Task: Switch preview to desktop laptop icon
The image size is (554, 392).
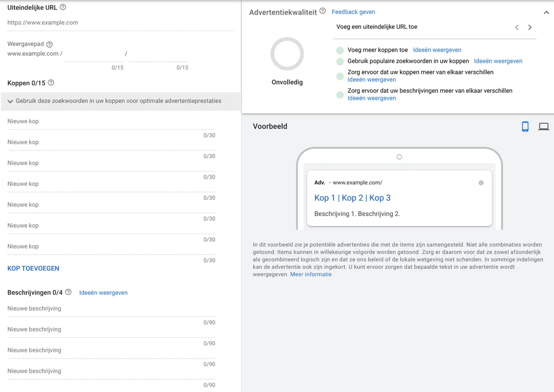Action: 543,127
